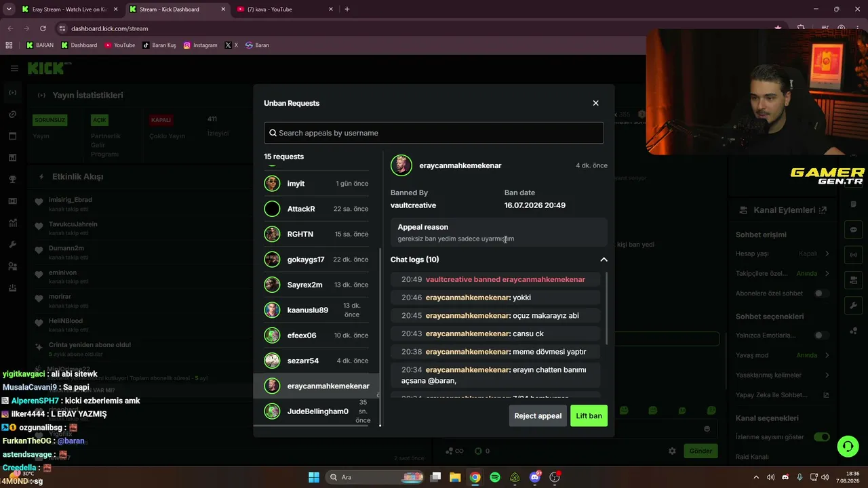Open kaanuslu89's unban request
This screenshot has height=488, width=868.
click(x=316, y=310)
